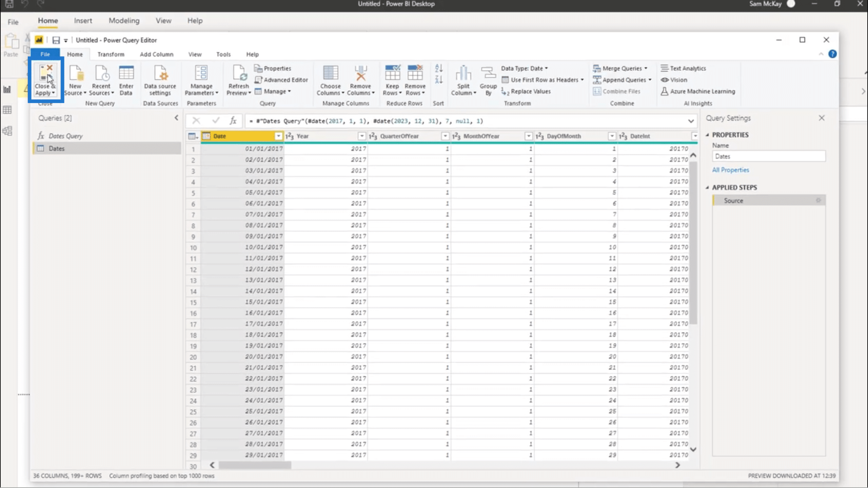
Task: Click the All Properties link
Action: pos(730,170)
